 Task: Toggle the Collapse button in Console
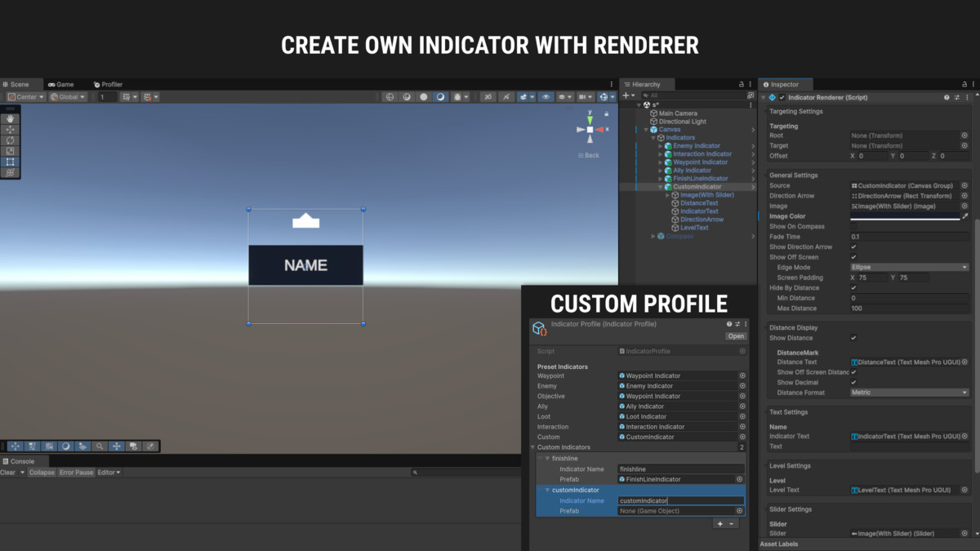click(42, 473)
